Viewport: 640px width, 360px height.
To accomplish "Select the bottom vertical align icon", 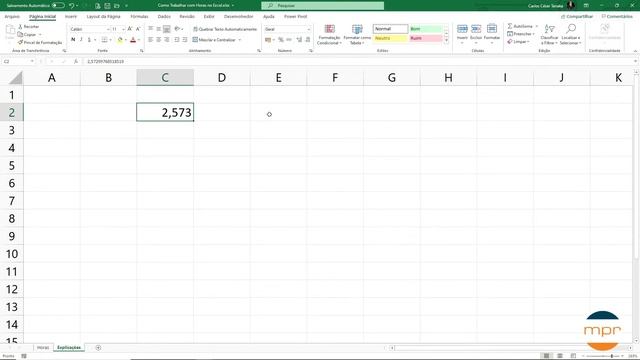I will [x=167, y=29].
